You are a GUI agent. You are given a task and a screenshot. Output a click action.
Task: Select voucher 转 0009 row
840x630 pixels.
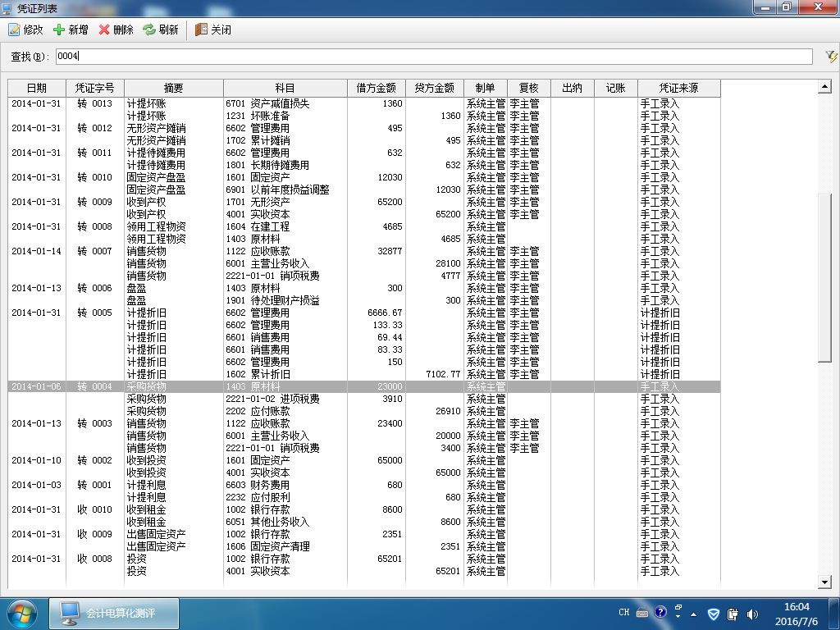[363, 202]
